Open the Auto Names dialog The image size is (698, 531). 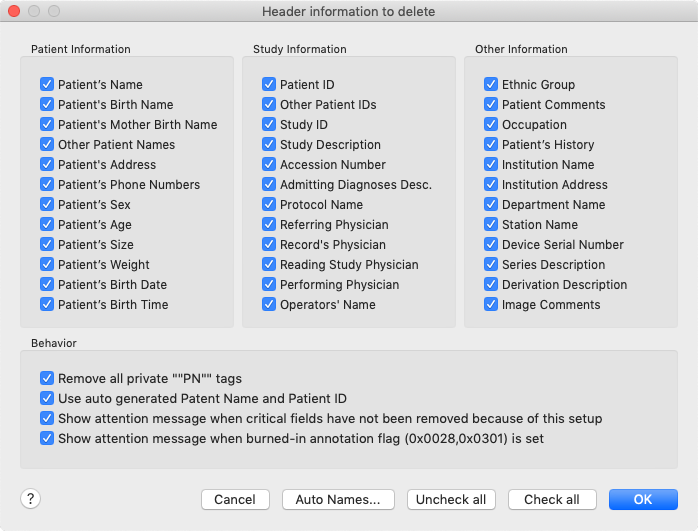(338, 499)
